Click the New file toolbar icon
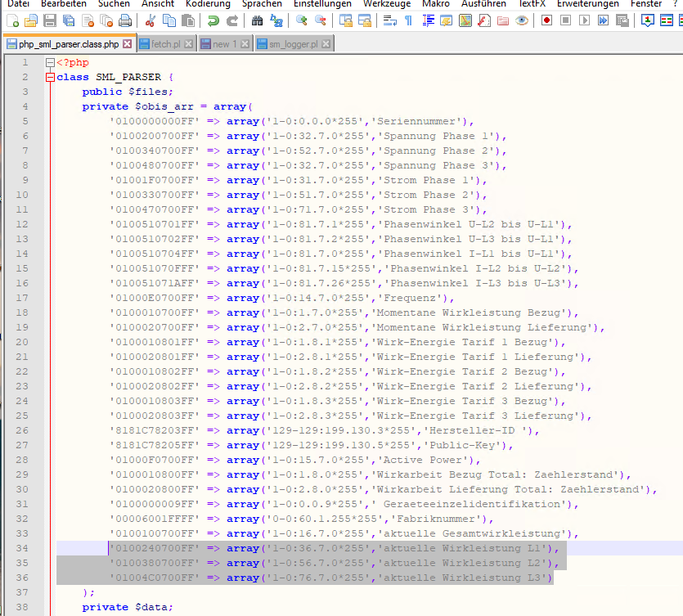Viewport: 683px width, 616px height. pos(11,20)
